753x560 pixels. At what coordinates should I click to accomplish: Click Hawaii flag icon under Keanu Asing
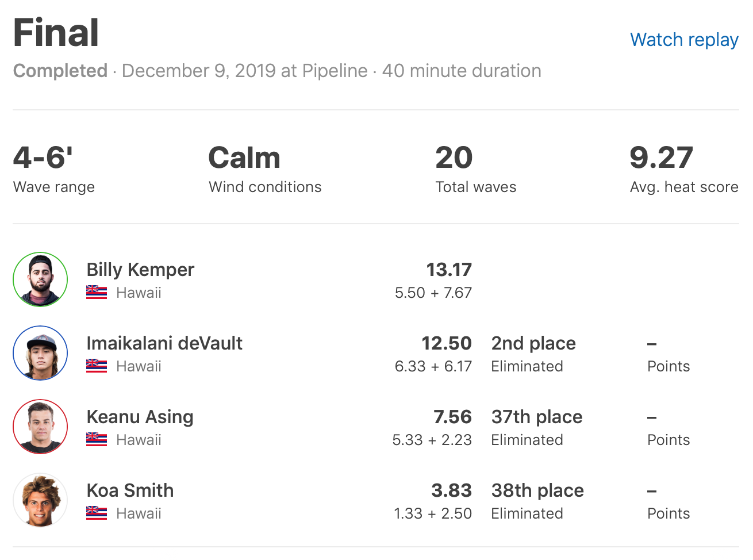pos(97,440)
